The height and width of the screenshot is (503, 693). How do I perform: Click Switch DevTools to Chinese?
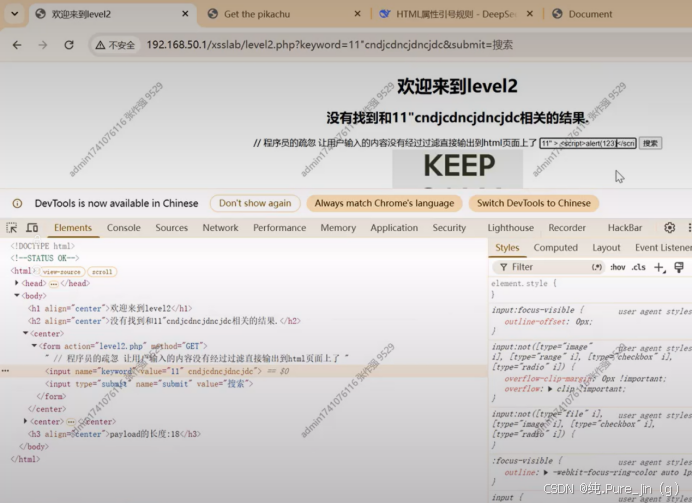533,203
